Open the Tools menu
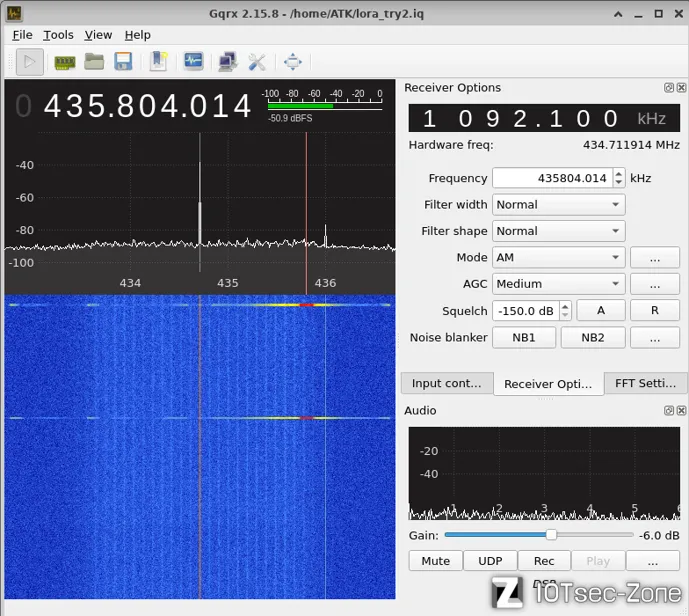 58,35
